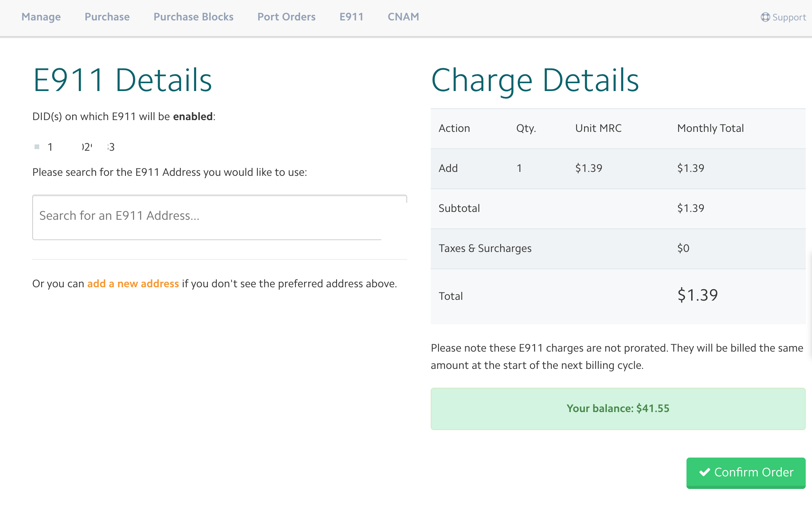
Task: Click the Support lifebuoy icon
Action: (765, 17)
